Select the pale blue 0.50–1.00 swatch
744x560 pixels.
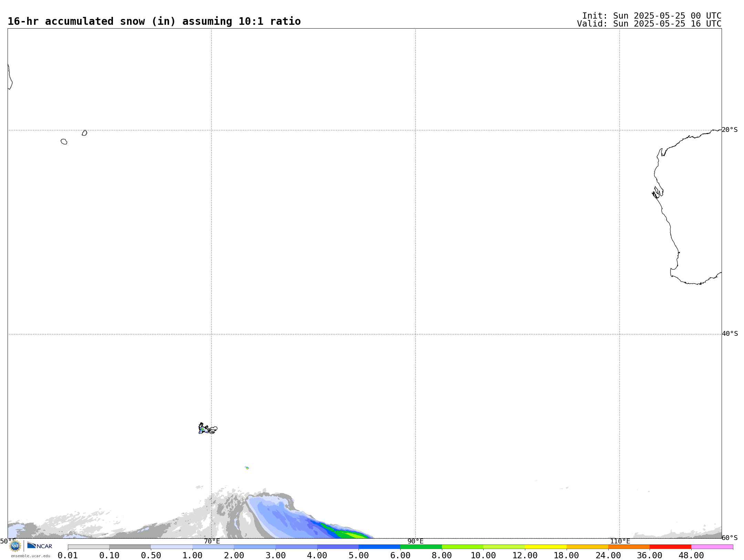point(172,547)
